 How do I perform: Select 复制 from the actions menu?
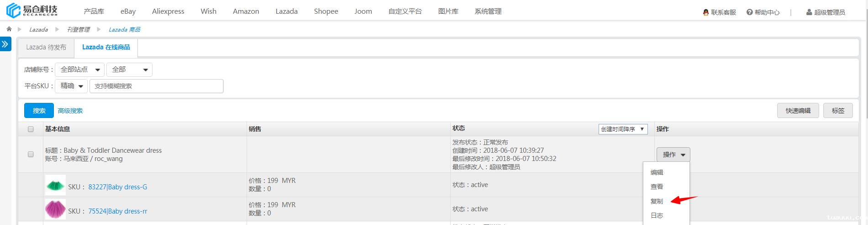coord(657,201)
